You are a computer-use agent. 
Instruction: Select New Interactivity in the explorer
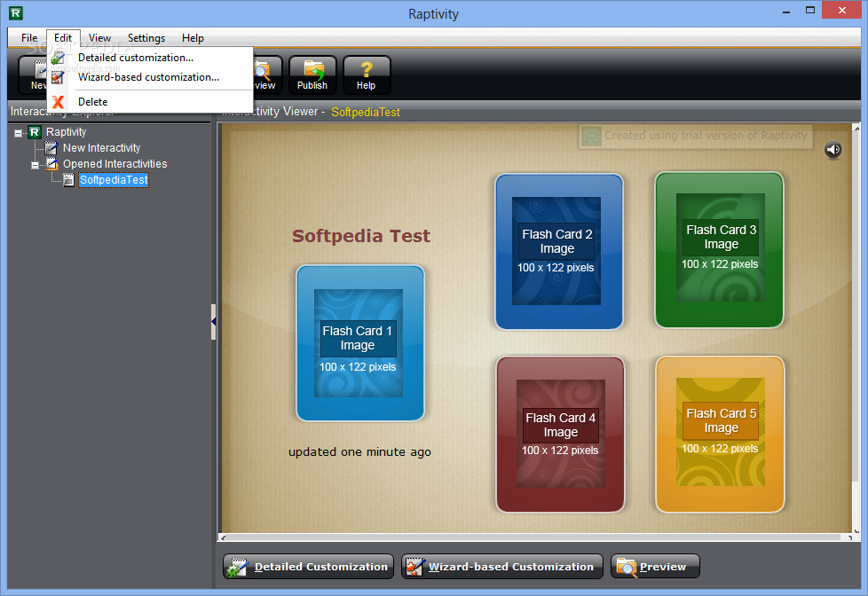pyautogui.click(x=101, y=148)
